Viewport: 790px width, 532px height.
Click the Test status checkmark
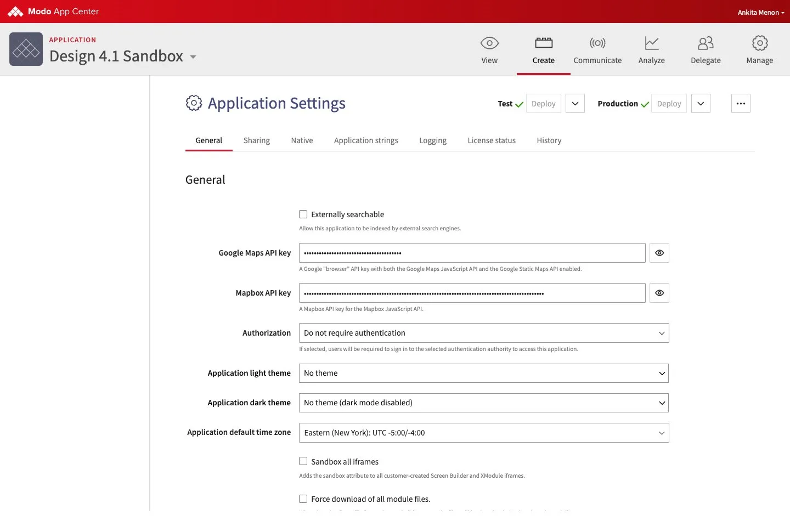tap(519, 104)
